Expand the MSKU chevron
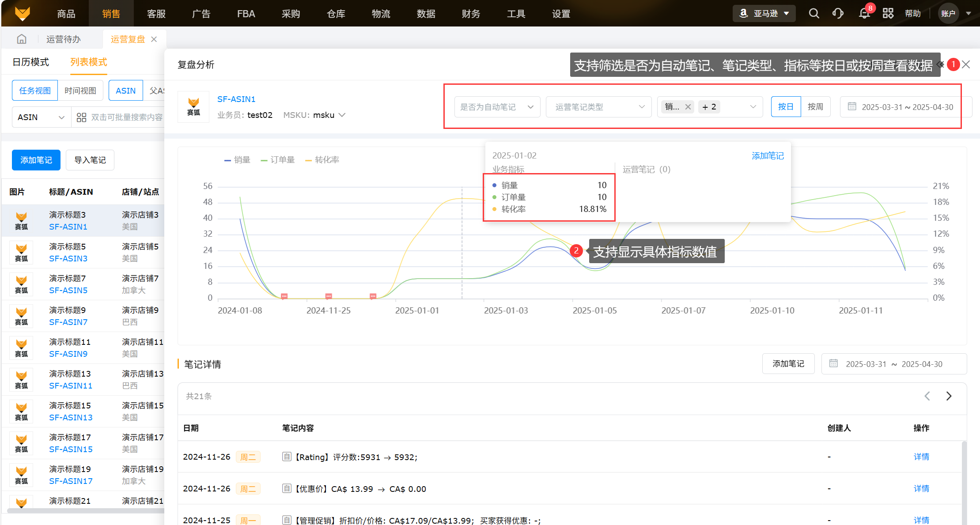This screenshot has height=525, width=980. click(342, 115)
